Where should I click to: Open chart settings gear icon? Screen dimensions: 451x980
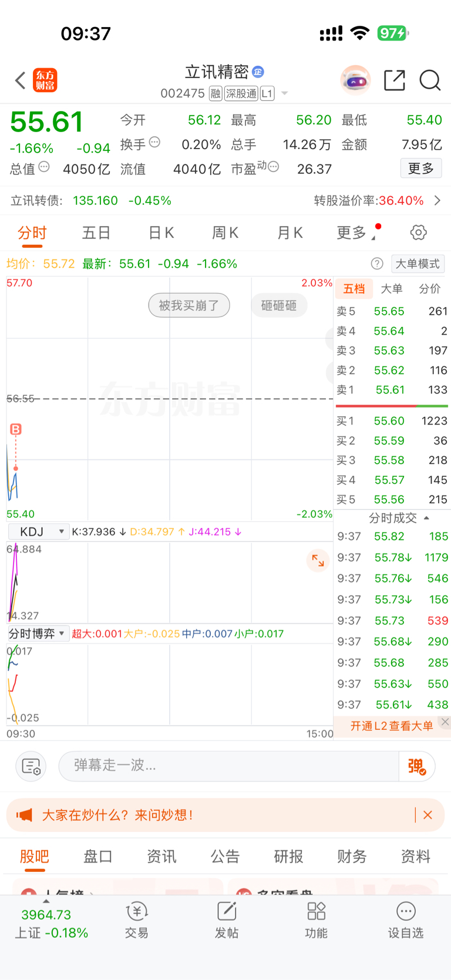click(418, 233)
